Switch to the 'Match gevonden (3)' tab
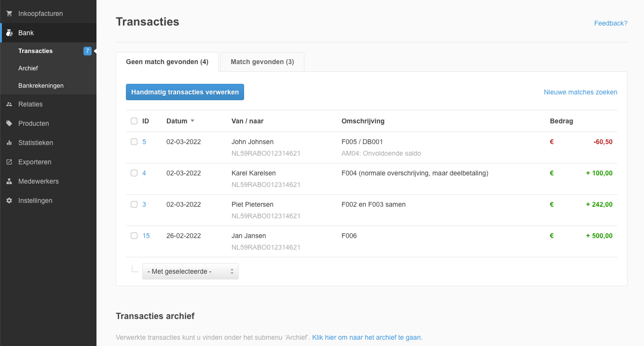This screenshot has width=644, height=346. [262, 62]
